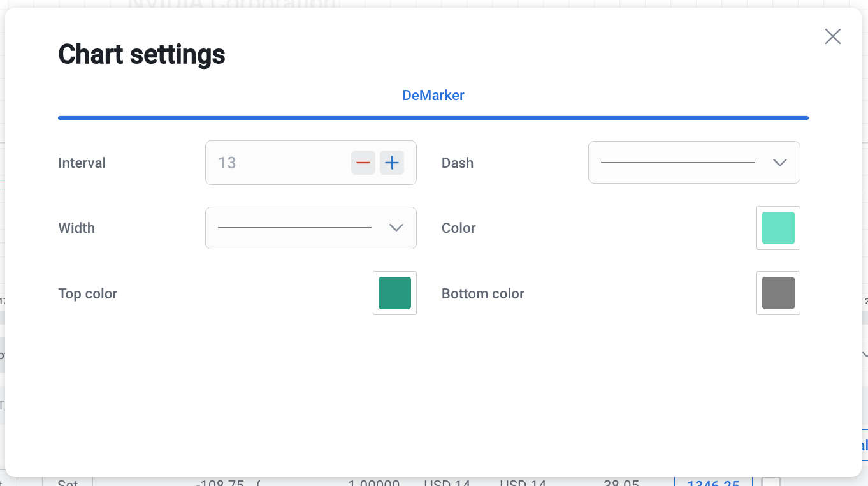Open the dark green Top color swatch
This screenshot has width=868, height=486.
pyautogui.click(x=394, y=293)
